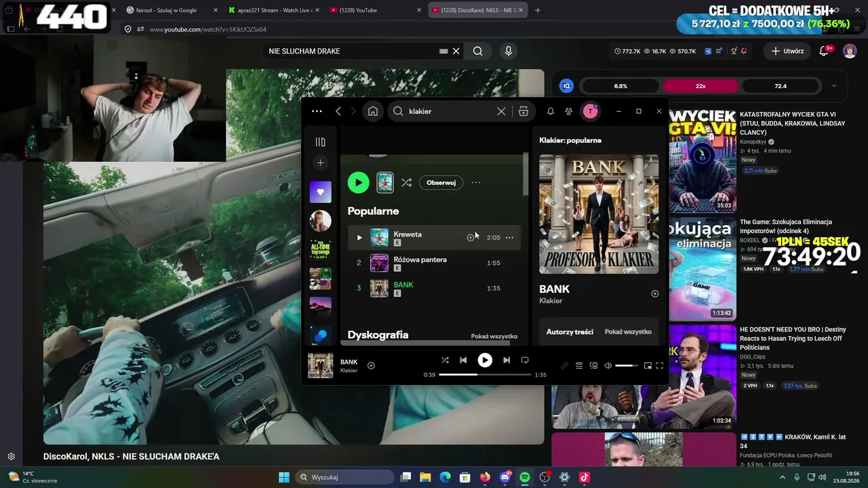Click the Obserwuj follow button

tap(441, 182)
